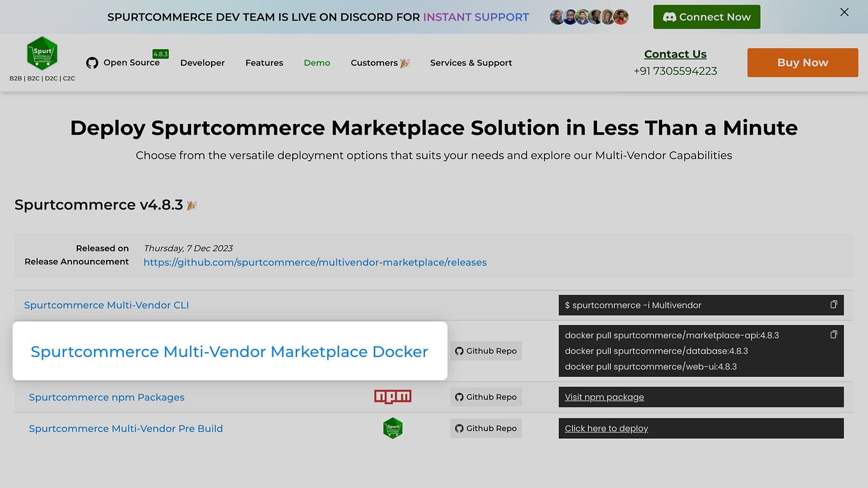868x488 pixels.
Task: Click the 4.8.3 version badge above Open Source
Action: click(x=162, y=54)
